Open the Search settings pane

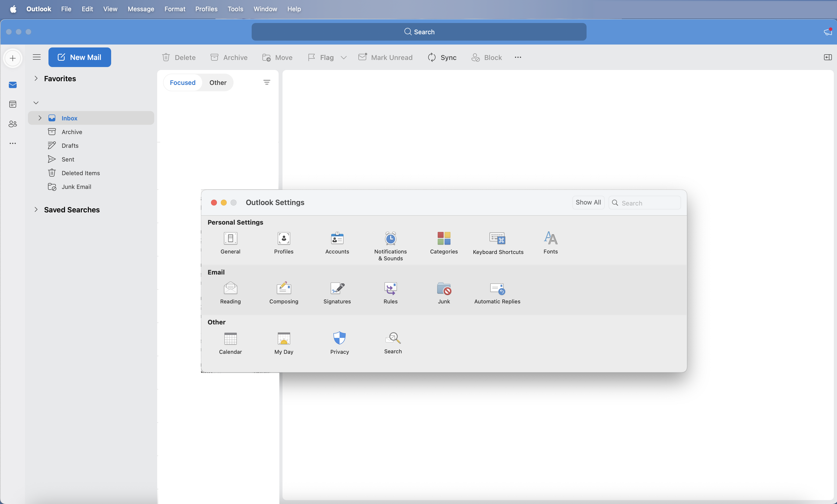[393, 343]
